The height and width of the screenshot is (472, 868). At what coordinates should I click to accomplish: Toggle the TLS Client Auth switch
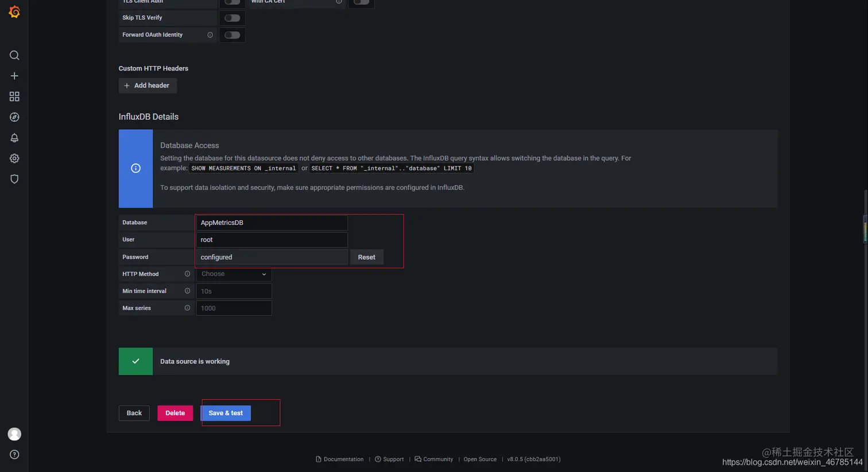coord(232,2)
